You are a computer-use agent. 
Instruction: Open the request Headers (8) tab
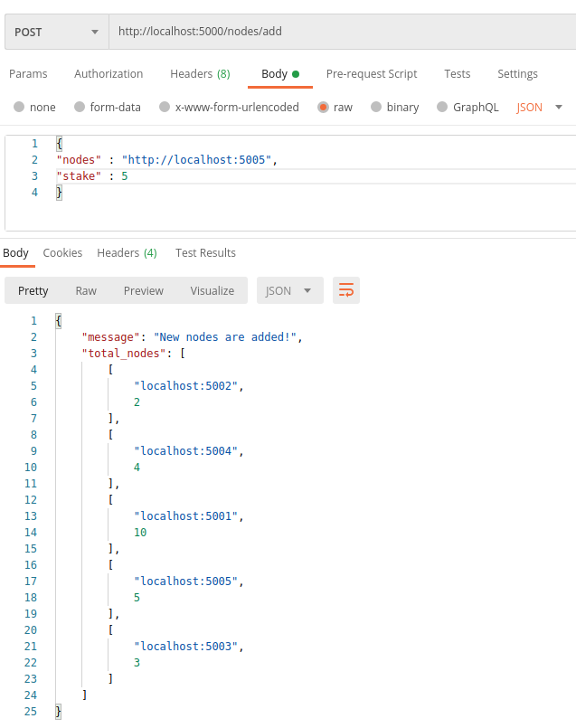click(200, 74)
